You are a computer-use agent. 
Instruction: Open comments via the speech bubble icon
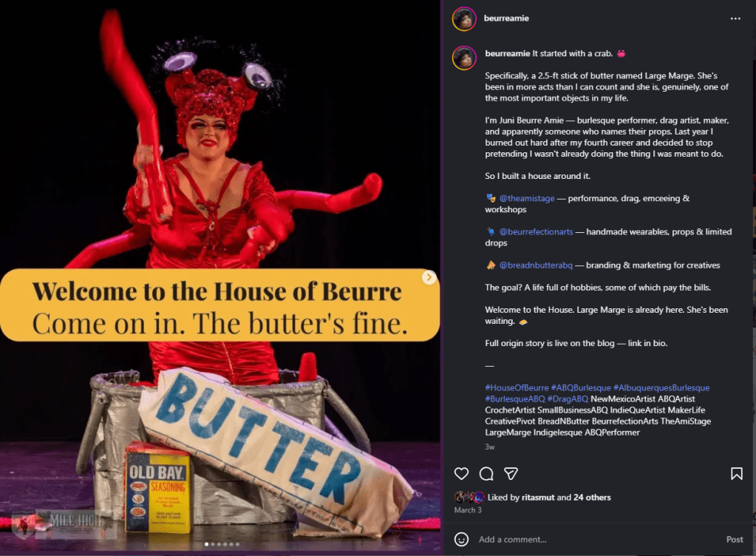coord(486,473)
